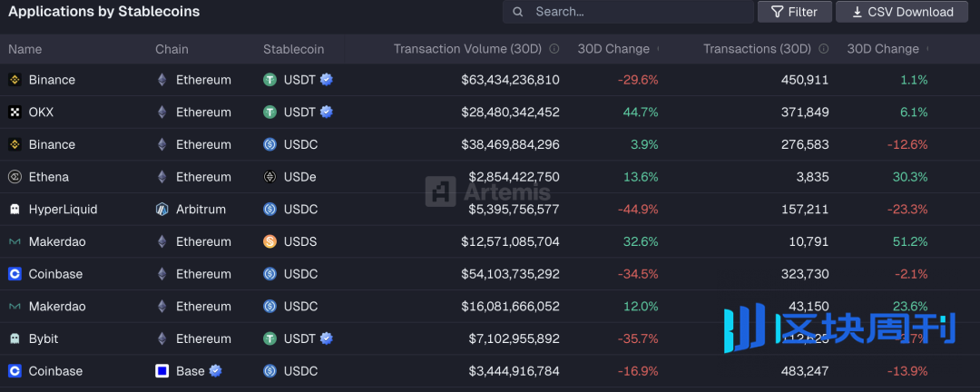The width and height of the screenshot is (980, 392).
Task: Click the Arbitrum chain icon
Action: tap(162, 210)
